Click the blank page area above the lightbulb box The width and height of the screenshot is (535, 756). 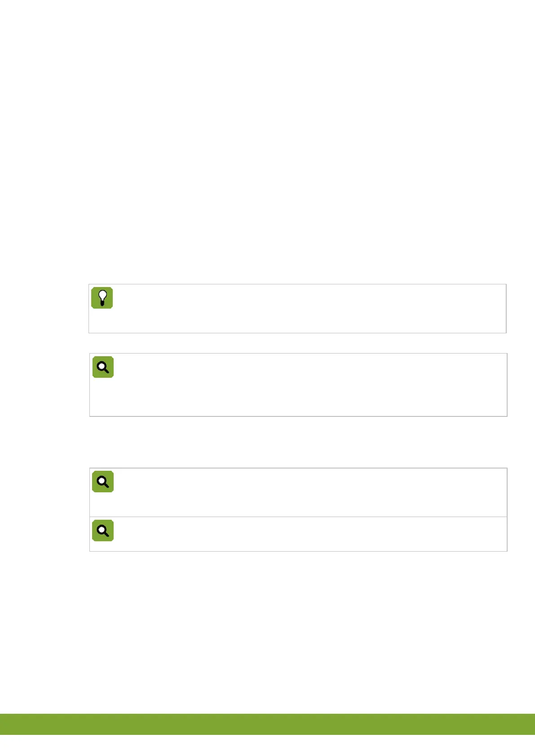pos(267,141)
